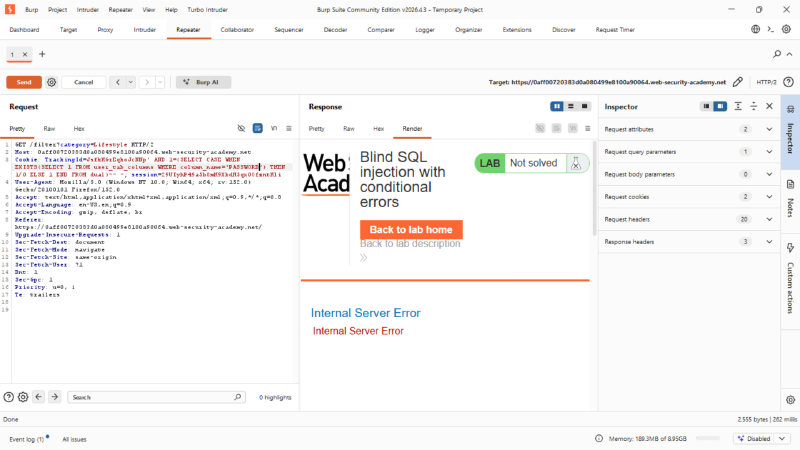Open search help question icon
The image size is (800, 450).
[x=8, y=397]
